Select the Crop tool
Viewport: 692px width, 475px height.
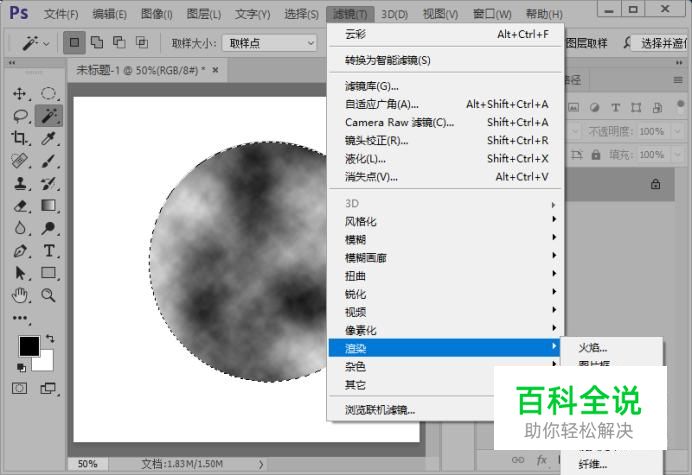pyautogui.click(x=19, y=138)
